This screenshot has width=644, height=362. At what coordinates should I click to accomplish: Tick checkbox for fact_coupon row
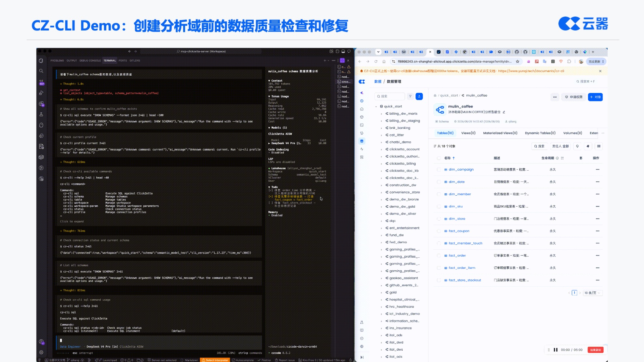(x=439, y=231)
